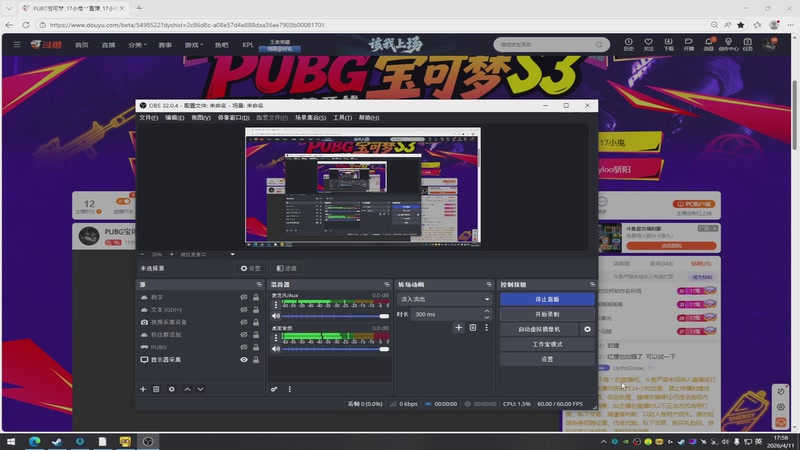
Task: Open browser tab list chevron
Action: point(9,8)
